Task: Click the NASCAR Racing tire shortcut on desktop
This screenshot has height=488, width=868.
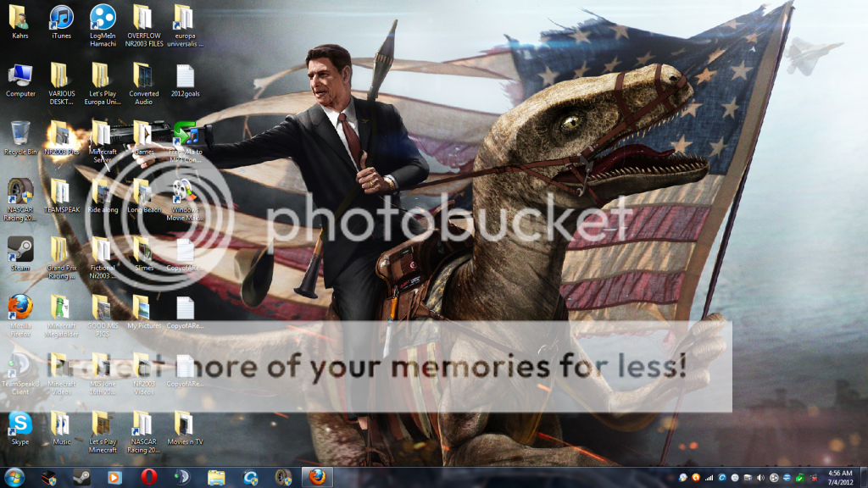Action: point(20,200)
